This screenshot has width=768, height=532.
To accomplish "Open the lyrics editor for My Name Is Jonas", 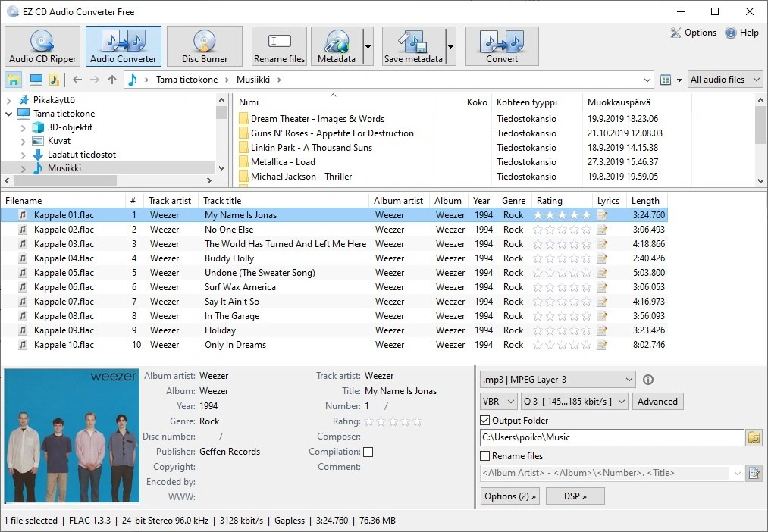I will [x=603, y=214].
